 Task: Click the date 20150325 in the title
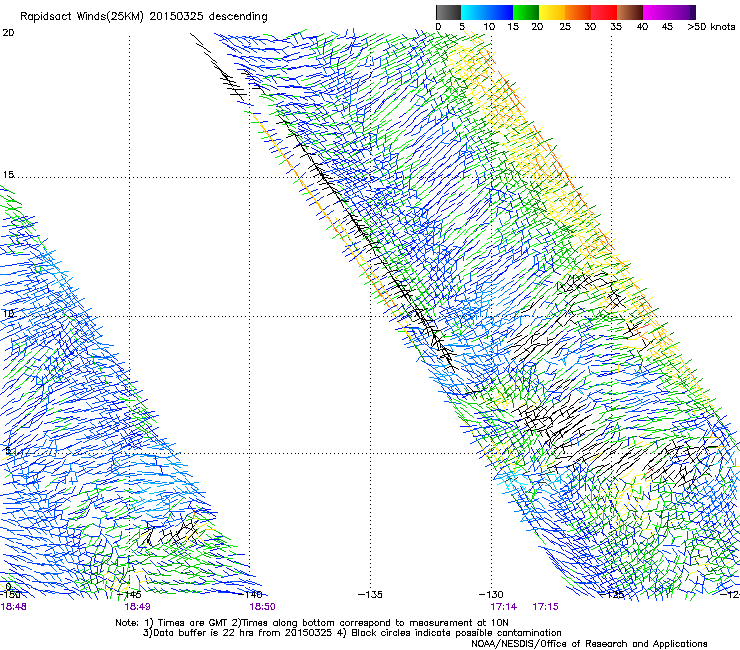click(x=176, y=16)
